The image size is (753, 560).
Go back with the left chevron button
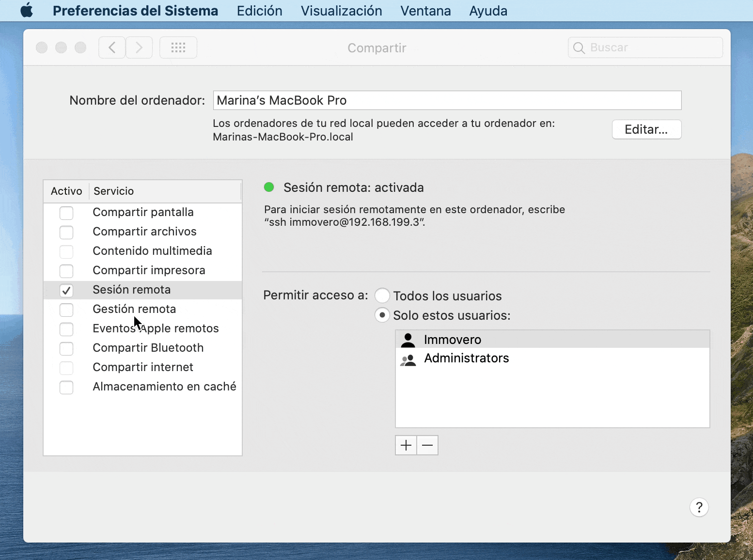point(112,47)
